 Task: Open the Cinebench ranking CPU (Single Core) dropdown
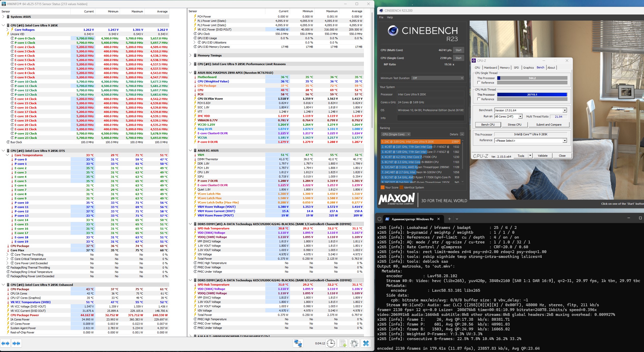coord(396,134)
